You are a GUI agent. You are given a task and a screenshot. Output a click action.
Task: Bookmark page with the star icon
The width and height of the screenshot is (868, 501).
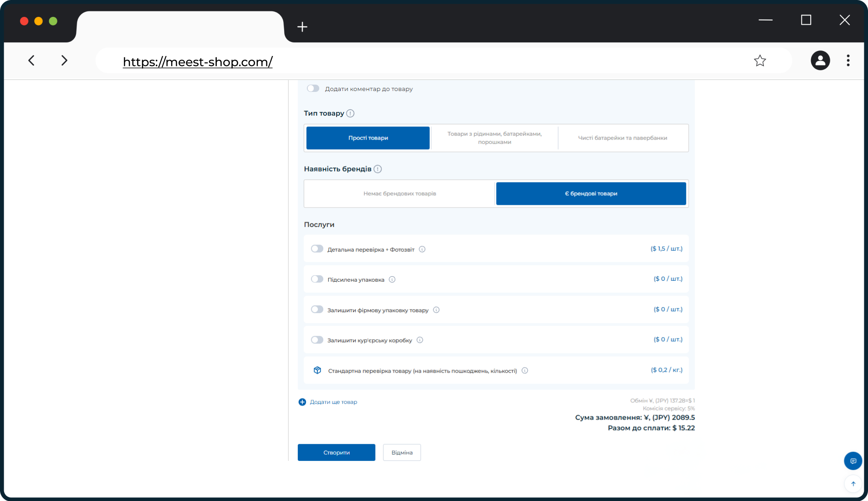click(760, 61)
